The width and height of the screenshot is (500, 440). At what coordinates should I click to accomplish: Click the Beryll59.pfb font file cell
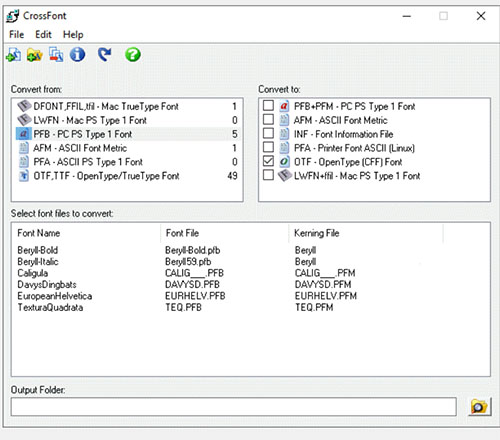(x=188, y=262)
